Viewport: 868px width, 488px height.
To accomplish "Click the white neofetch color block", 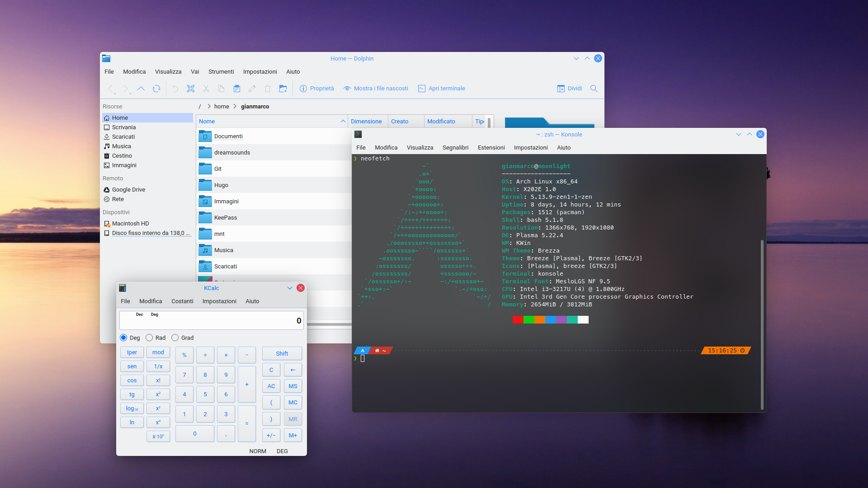I will (x=583, y=320).
